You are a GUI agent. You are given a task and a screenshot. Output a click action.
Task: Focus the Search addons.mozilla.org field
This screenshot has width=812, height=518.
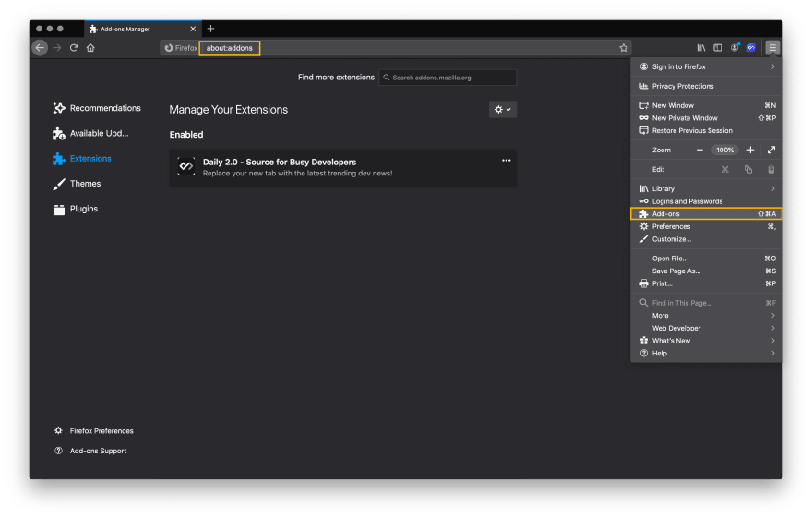click(x=448, y=78)
